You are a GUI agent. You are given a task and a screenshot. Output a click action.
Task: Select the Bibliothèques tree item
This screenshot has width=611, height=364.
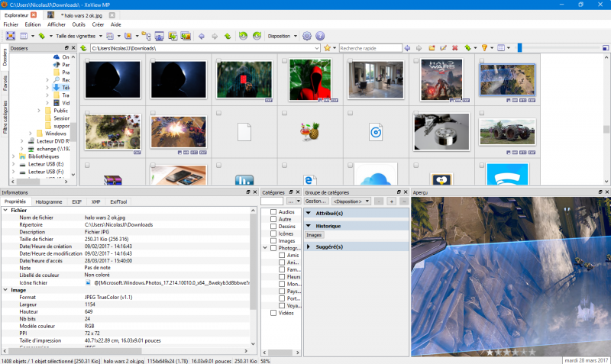pyautogui.click(x=44, y=156)
